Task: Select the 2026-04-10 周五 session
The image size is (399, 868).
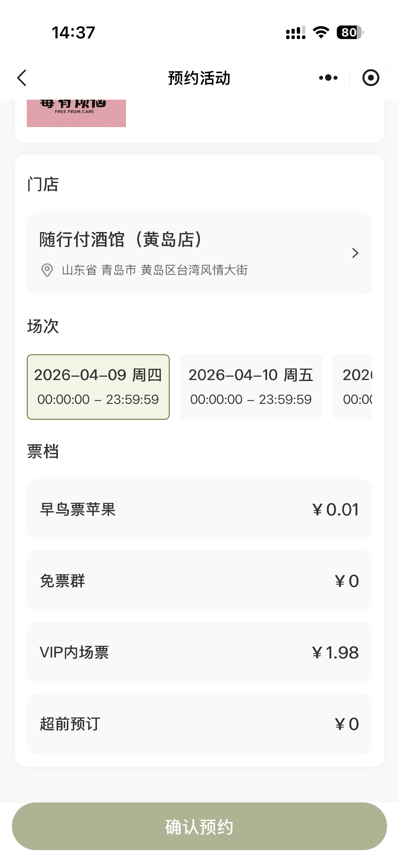Action: (251, 387)
